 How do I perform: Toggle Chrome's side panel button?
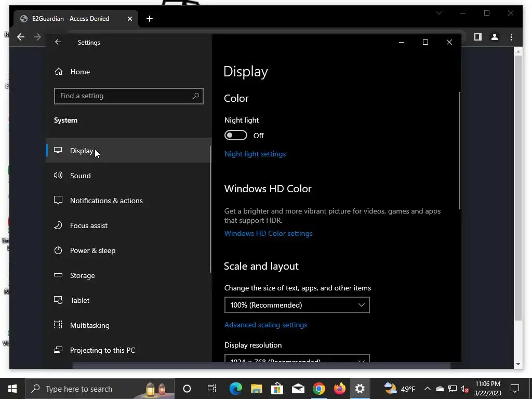coord(478,37)
